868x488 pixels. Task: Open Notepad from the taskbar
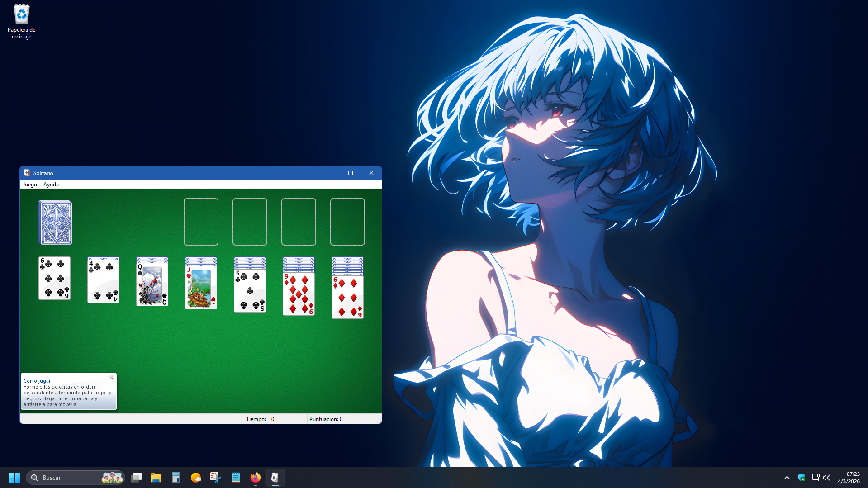(x=236, y=478)
